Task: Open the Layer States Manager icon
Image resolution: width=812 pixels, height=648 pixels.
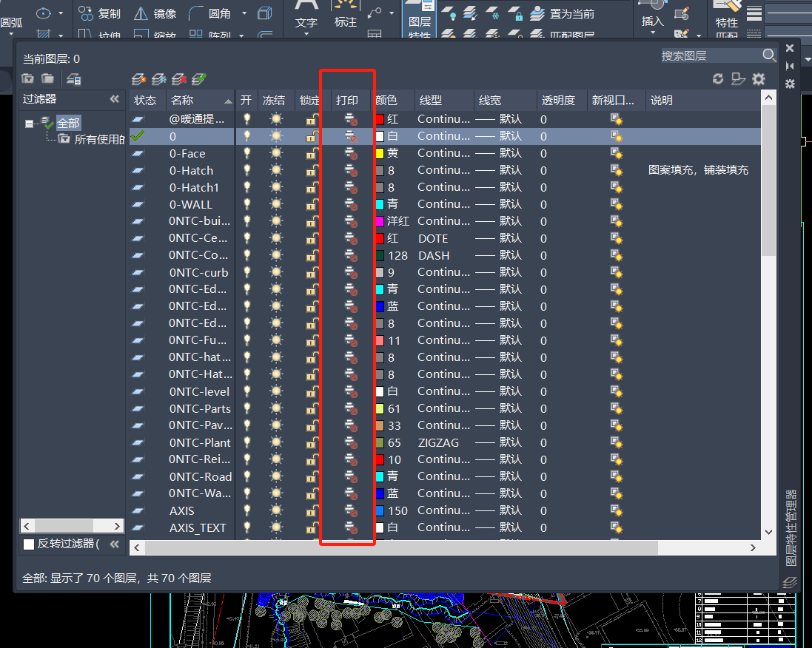Action: pyautogui.click(x=73, y=78)
